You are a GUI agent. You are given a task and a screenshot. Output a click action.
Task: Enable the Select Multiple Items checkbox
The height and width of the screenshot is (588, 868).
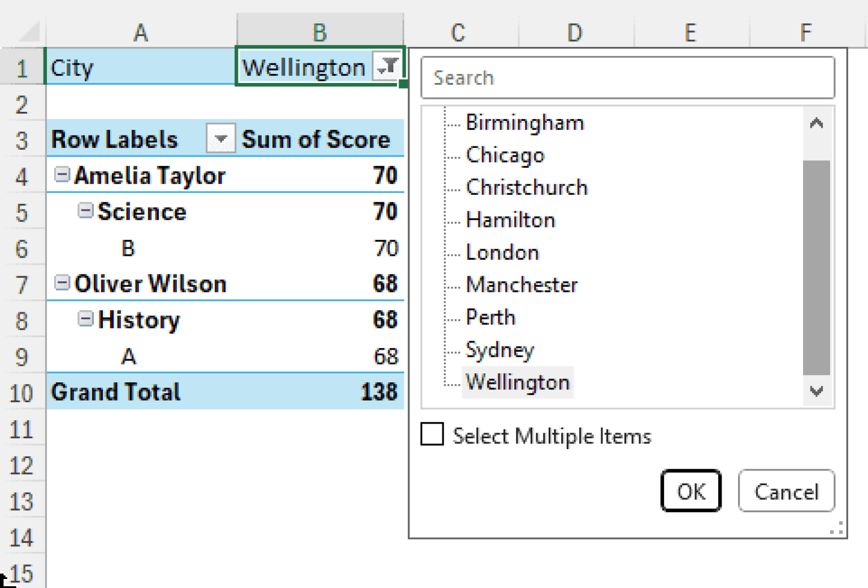[431, 435]
